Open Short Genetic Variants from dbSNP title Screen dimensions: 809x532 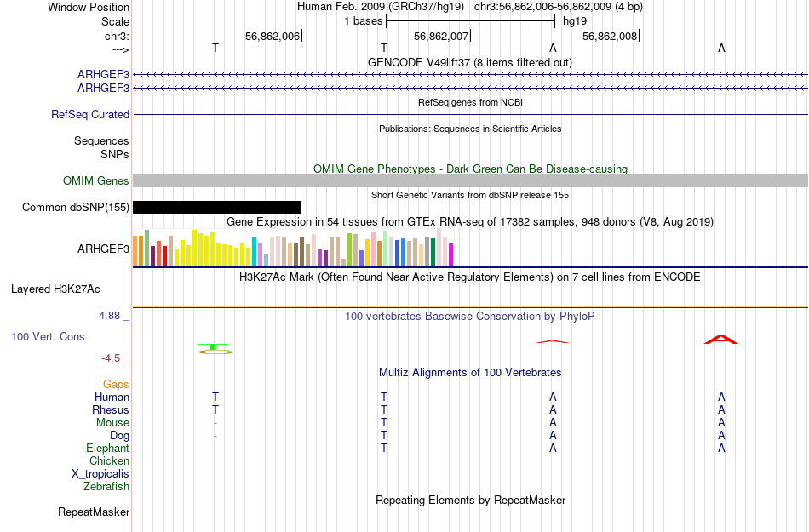(x=470, y=195)
